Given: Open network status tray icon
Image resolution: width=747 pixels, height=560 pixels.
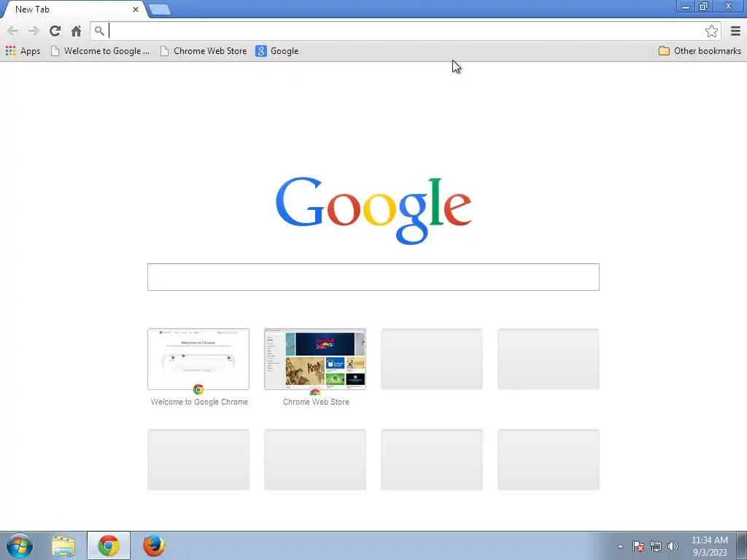Looking at the screenshot, I should (x=656, y=546).
